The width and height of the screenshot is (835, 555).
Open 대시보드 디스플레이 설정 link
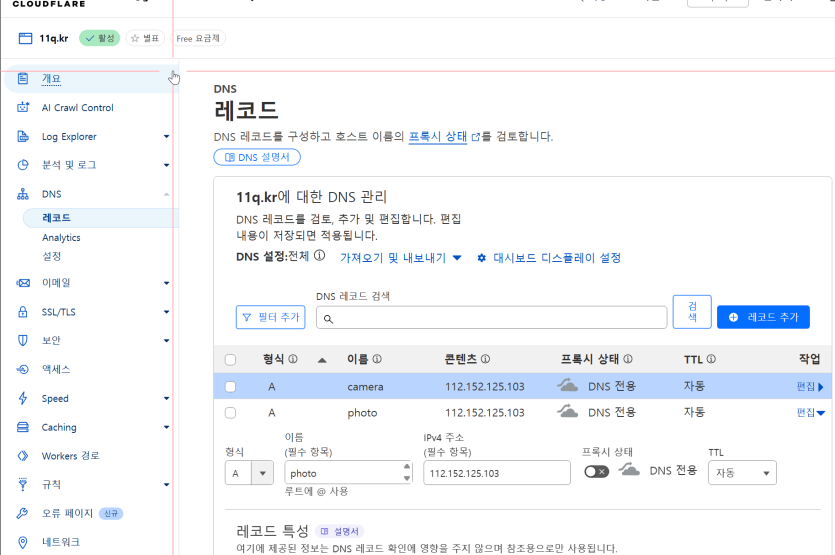click(x=549, y=258)
